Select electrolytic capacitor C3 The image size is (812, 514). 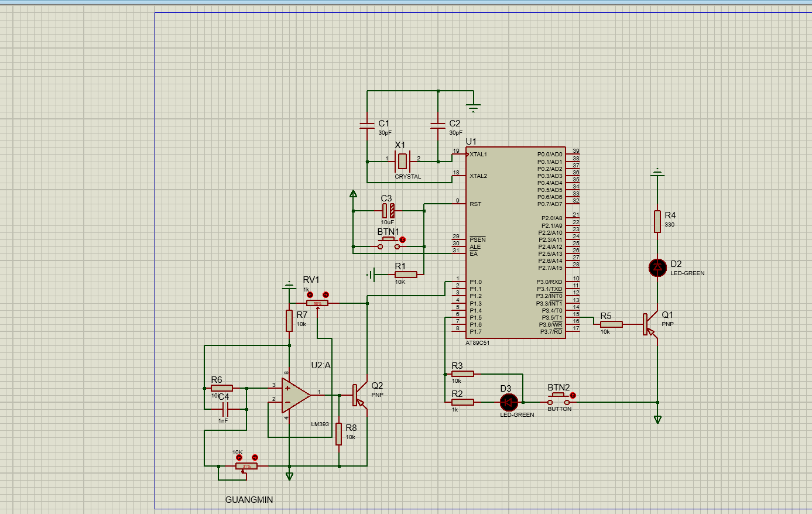click(388, 211)
